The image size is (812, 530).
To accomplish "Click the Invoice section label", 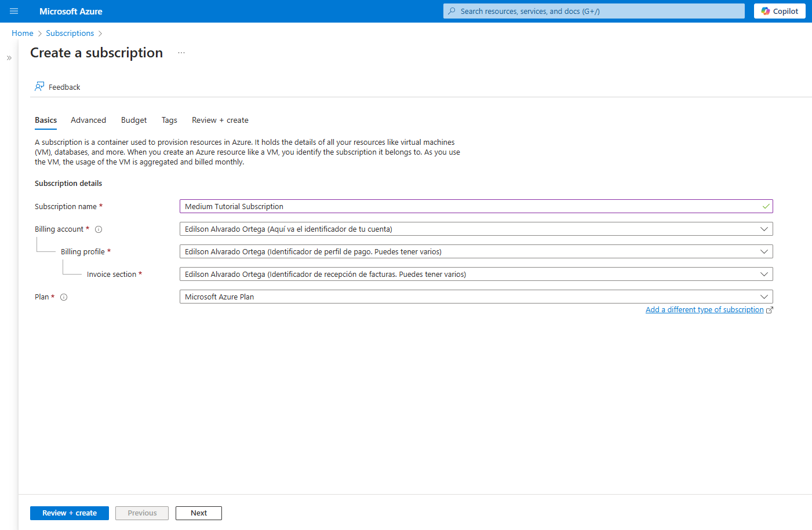I will pos(112,275).
